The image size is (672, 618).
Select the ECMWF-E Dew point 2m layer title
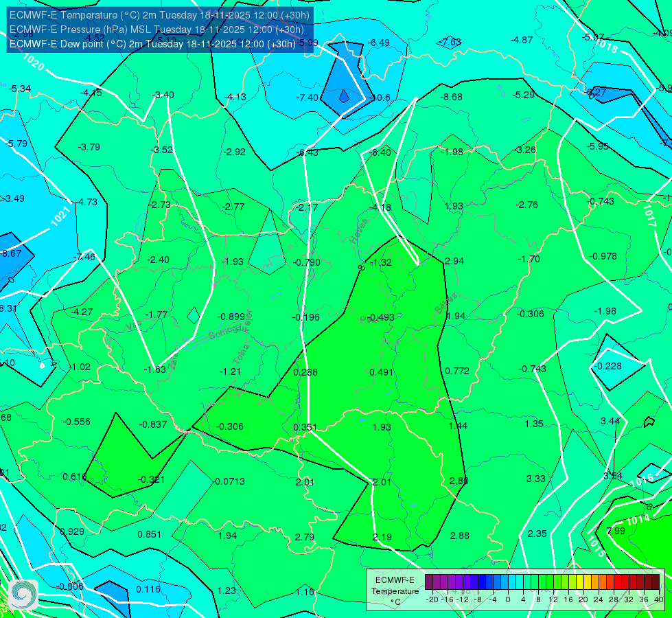(x=152, y=44)
